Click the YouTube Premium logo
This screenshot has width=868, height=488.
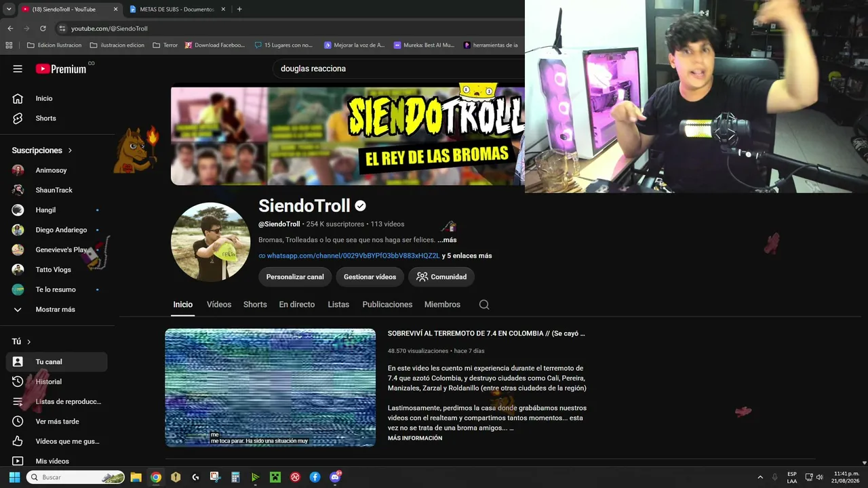click(x=61, y=68)
